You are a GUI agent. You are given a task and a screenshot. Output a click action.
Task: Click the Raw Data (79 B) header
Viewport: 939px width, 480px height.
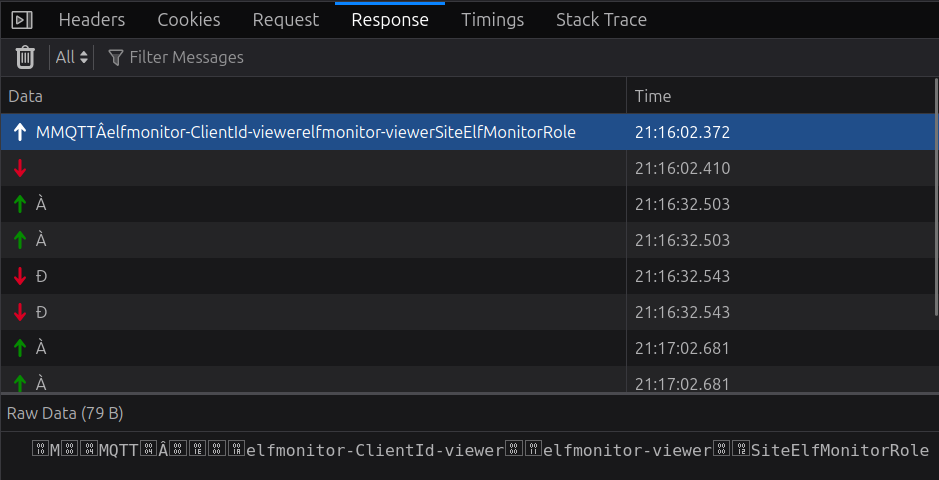pos(65,413)
